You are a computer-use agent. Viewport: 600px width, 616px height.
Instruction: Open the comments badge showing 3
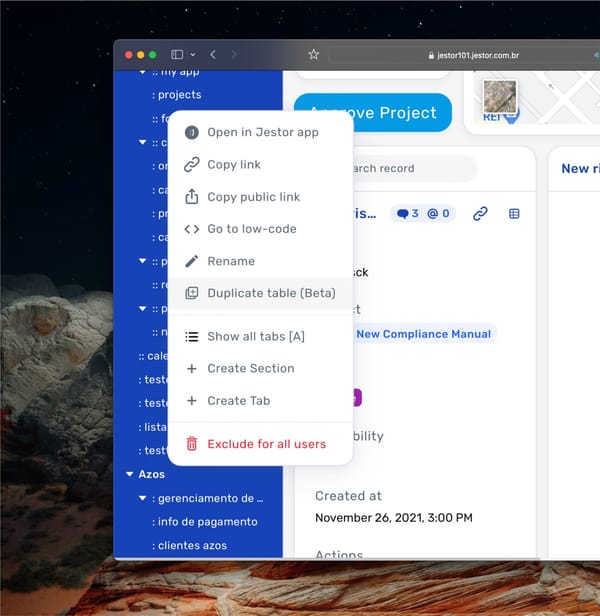(x=409, y=213)
